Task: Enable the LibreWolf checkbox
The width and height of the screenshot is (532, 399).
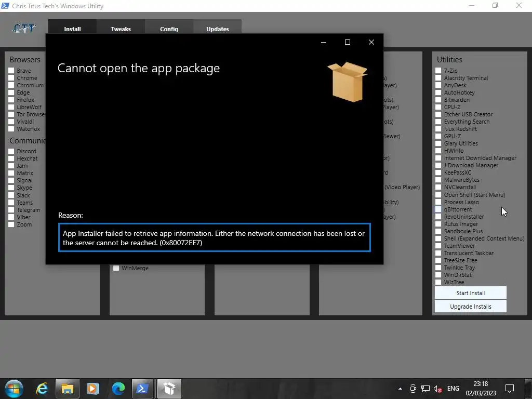Action: pos(11,107)
